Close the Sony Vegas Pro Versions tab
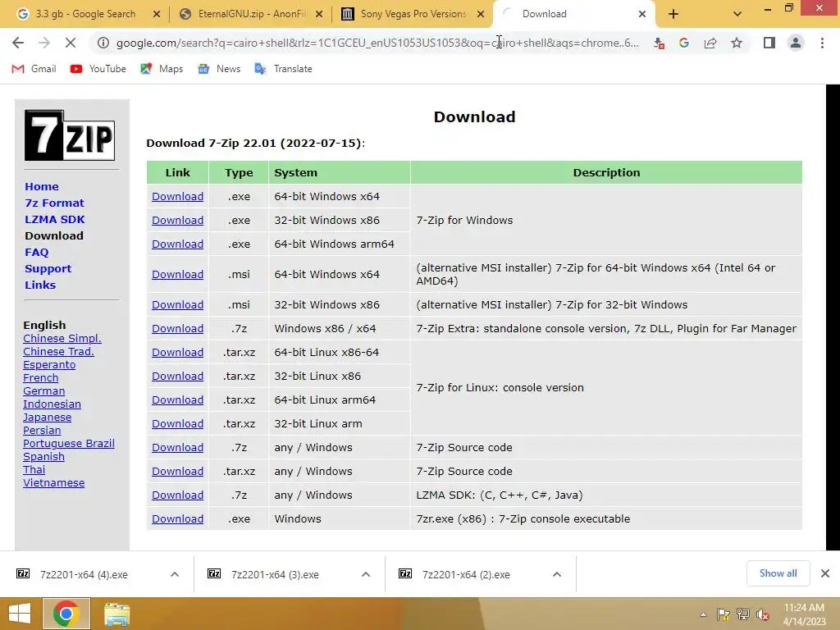Viewport: 840px width, 630px height. click(481, 14)
